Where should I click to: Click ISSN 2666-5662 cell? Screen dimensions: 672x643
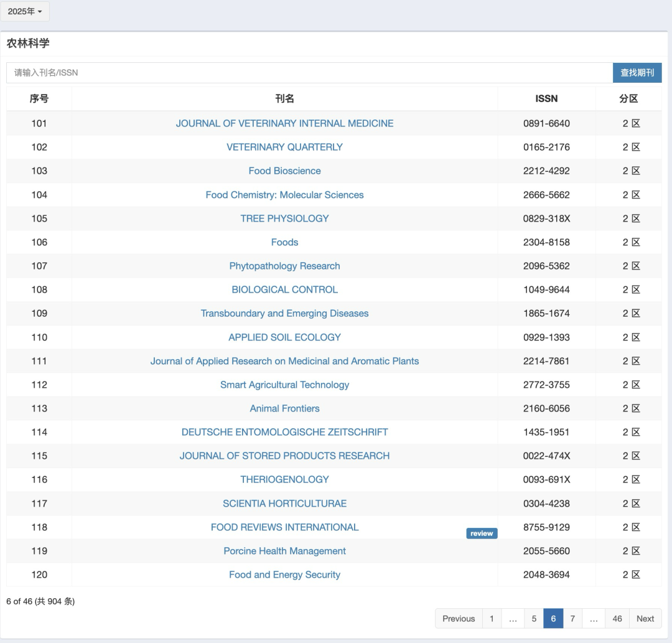click(546, 195)
